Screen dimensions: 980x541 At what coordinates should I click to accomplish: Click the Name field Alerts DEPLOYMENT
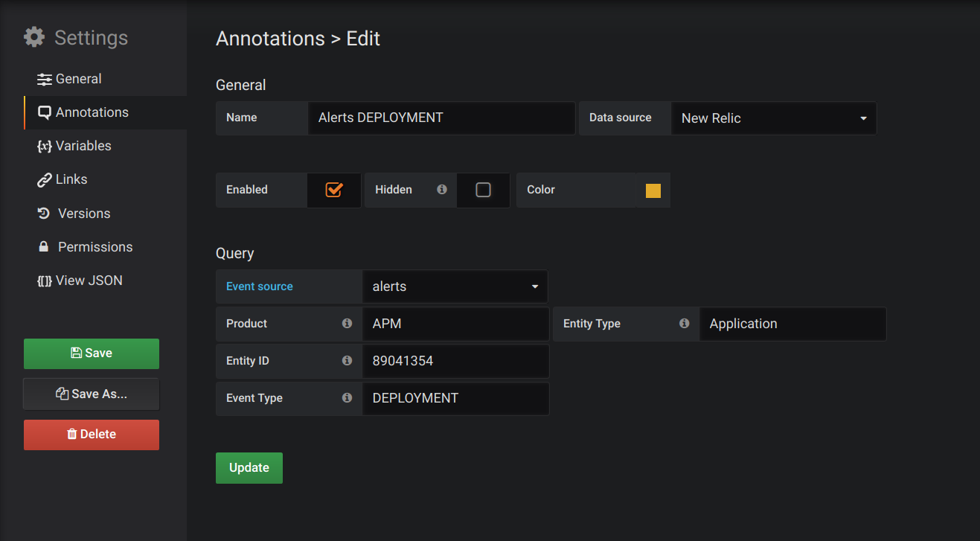442,118
